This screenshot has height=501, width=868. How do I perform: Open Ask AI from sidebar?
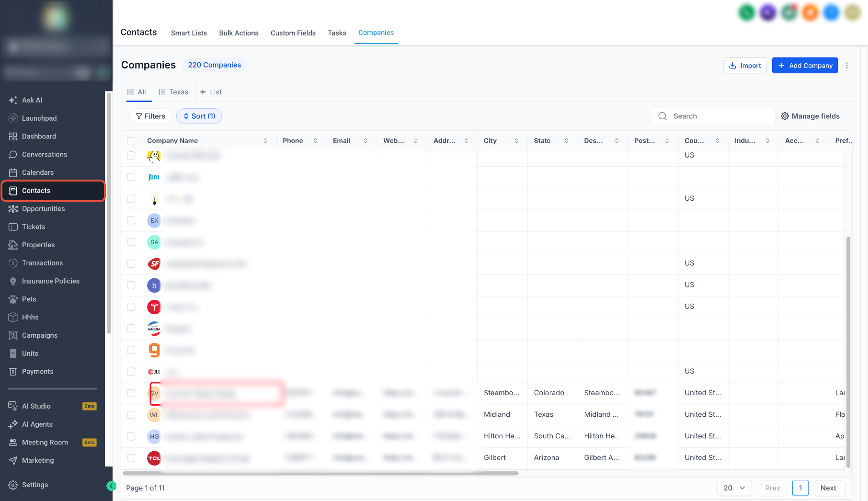pos(32,100)
